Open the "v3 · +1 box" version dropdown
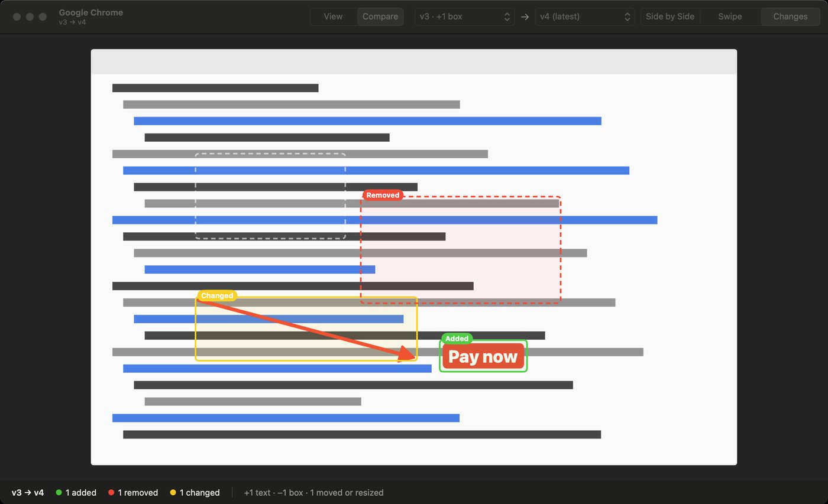Image resolution: width=828 pixels, height=504 pixels. click(464, 17)
